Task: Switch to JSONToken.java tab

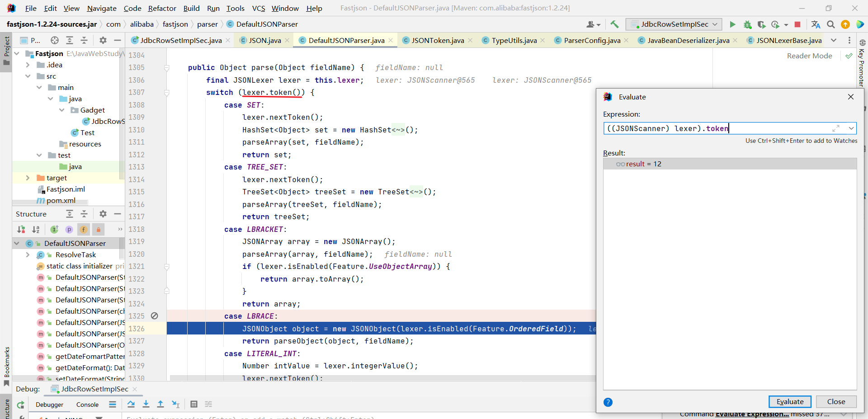Action: pyautogui.click(x=438, y=40)
